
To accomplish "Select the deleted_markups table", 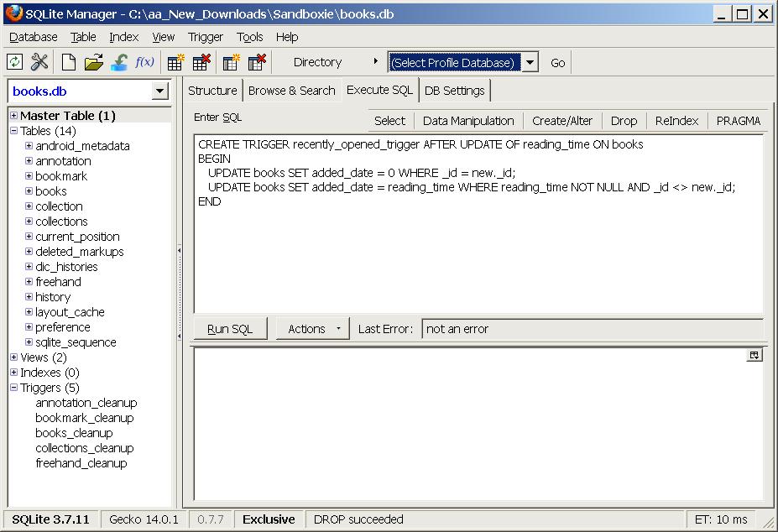I will coord(80,252).
